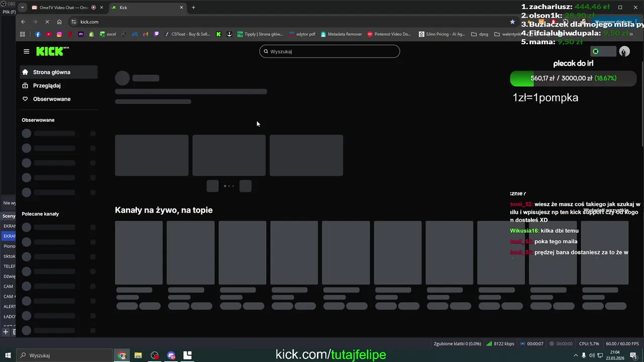
Task: Open the user profile avatar on Kick
Action: click(624, 51)
